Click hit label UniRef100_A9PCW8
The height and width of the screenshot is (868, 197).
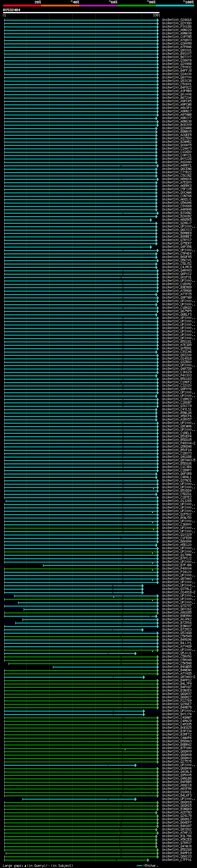[x=177, y=104]
